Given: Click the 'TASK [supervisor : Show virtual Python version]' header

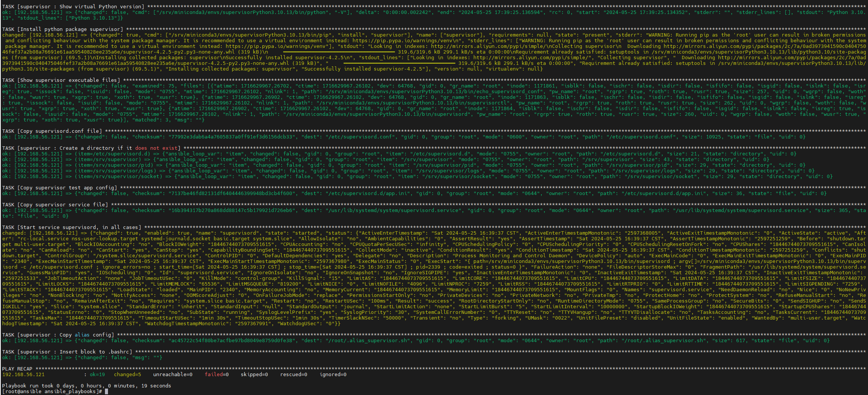Looking at the screenshot, I should 73,6.
